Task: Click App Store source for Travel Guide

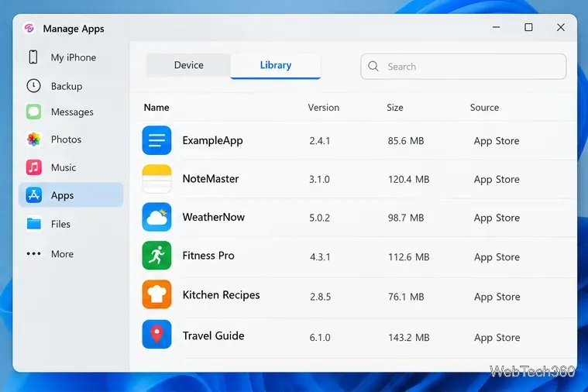Action: point(497,338)
